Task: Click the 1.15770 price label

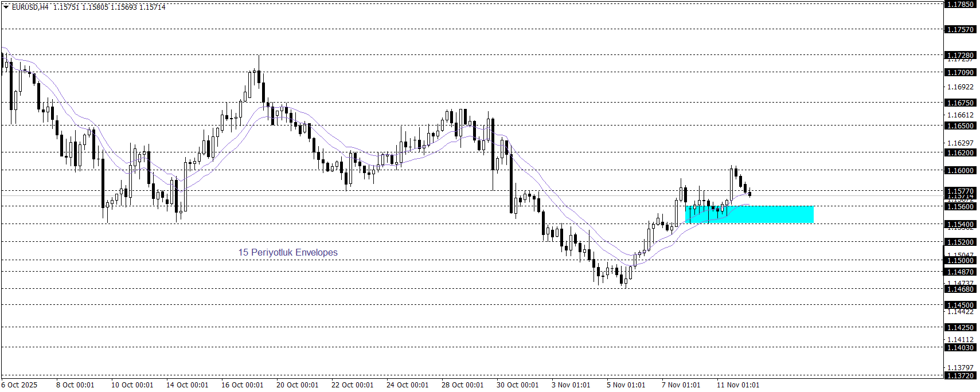Action: coord(960,191)
